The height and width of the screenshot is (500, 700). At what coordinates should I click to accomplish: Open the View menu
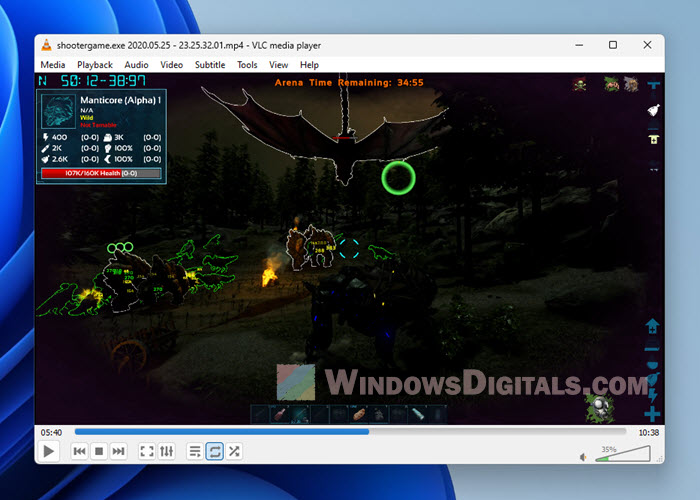pyautogui.click(x=278, y=65)
